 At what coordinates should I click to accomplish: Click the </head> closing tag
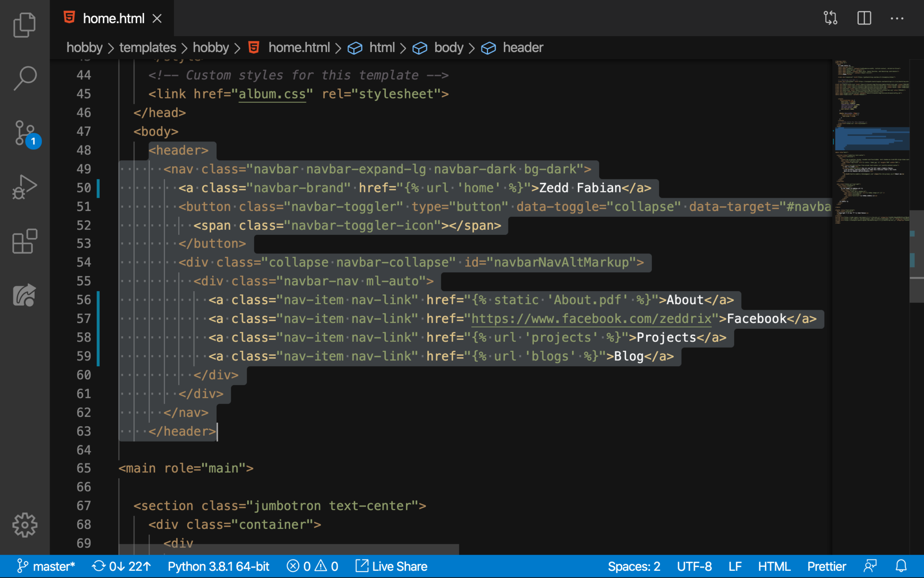pyautogui.click(x=160, y=113)
